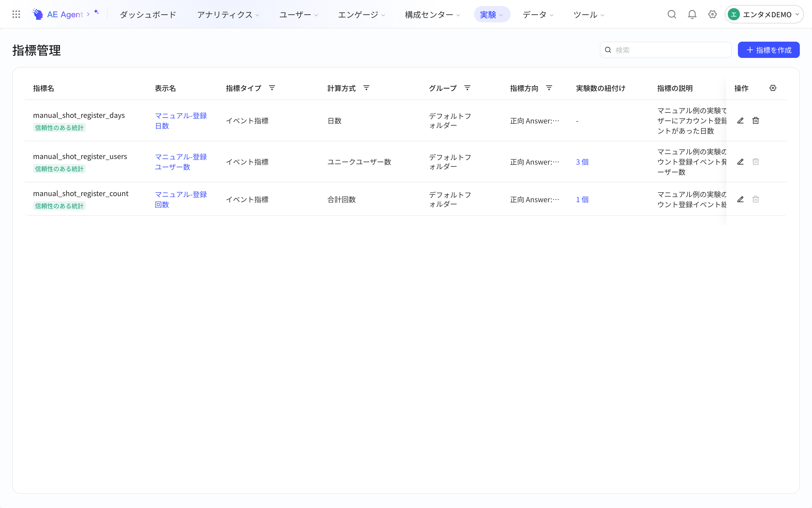The height and width of the screenshot is (508, 812).
Task: Click the trash icon for manual_shot_register_users
Action: pyautogui.click(x=756, y=162)
